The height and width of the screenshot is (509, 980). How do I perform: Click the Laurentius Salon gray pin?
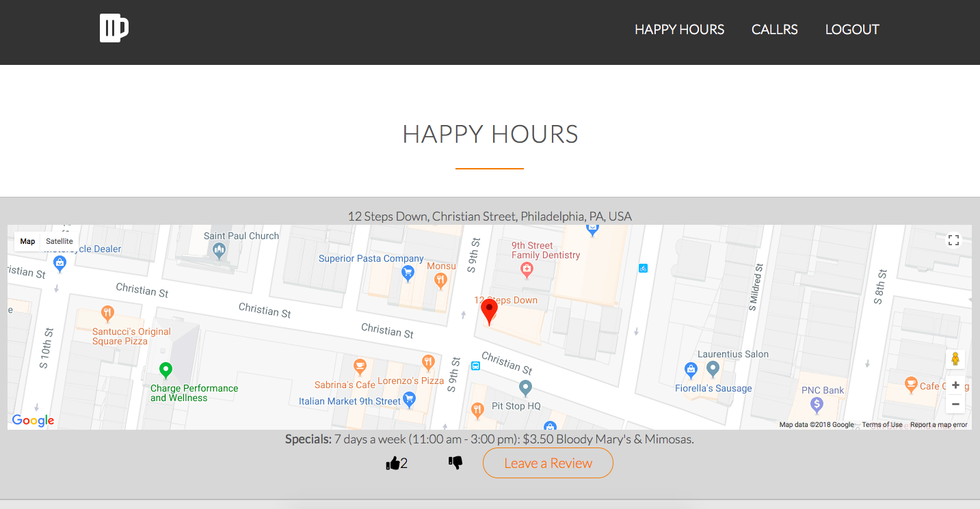point(713,370)
